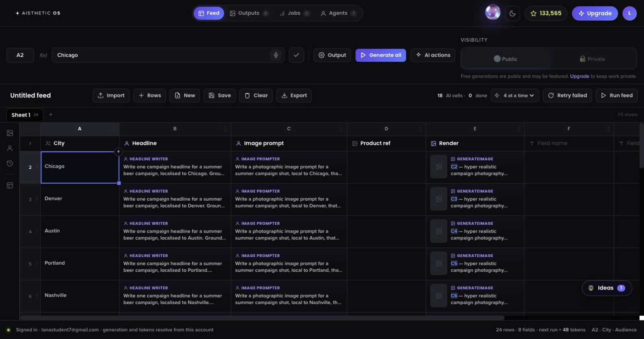Click the horizontal scrollbar under the grid
The width and height of the screenshot is (644, 339).
click(x=262, y=318)
